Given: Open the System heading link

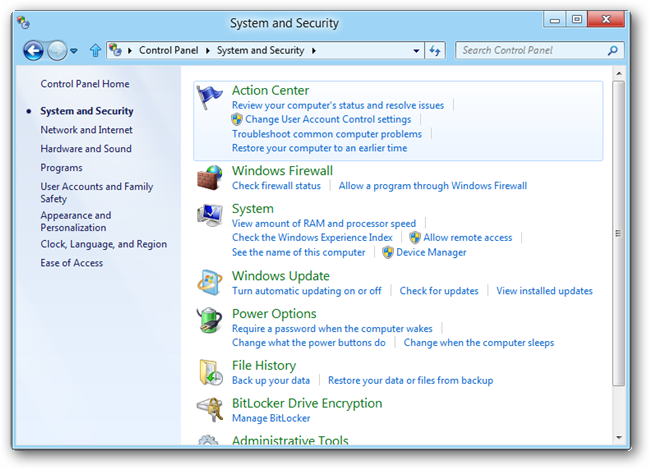Looking at the screenshot, I should (252, 209).
